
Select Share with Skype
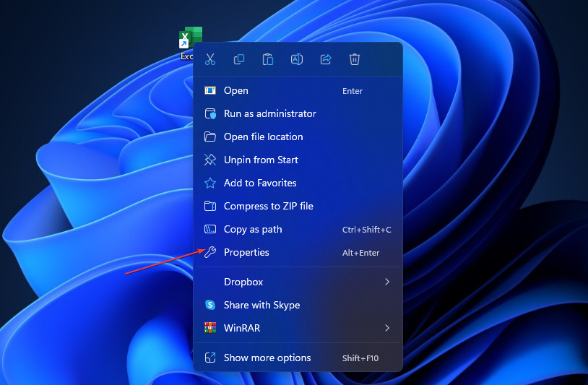pos(298,305)
